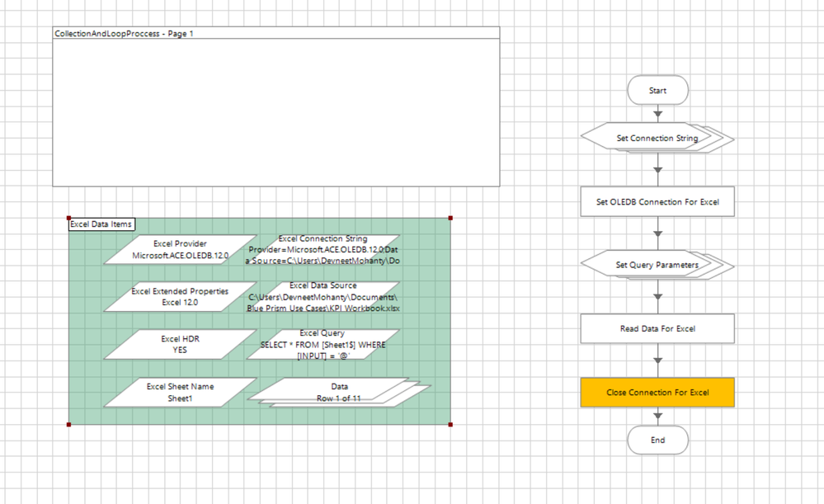Click the Set Query Parameters stage
824x504 pixels.
coord(657,265)
